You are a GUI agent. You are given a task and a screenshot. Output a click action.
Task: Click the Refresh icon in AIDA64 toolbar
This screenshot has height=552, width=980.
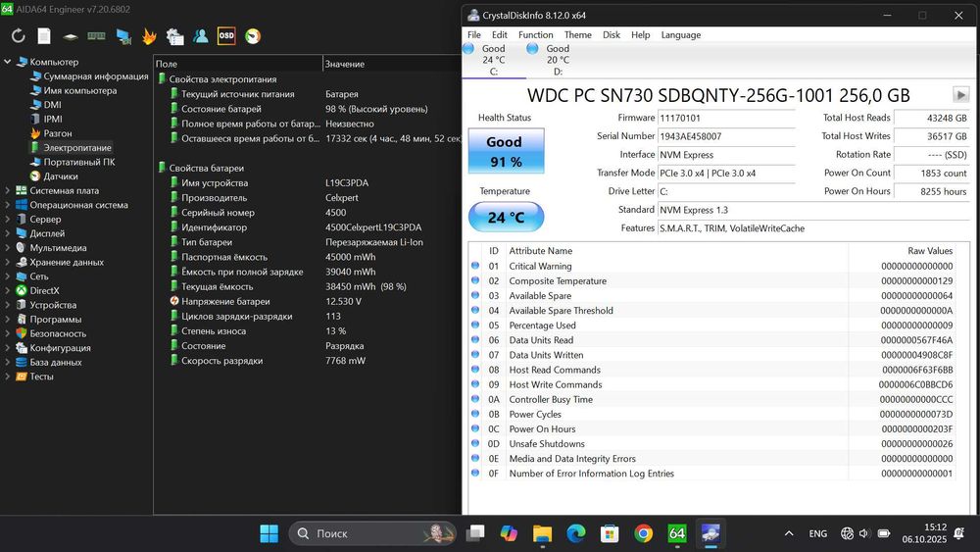point(18,35)
